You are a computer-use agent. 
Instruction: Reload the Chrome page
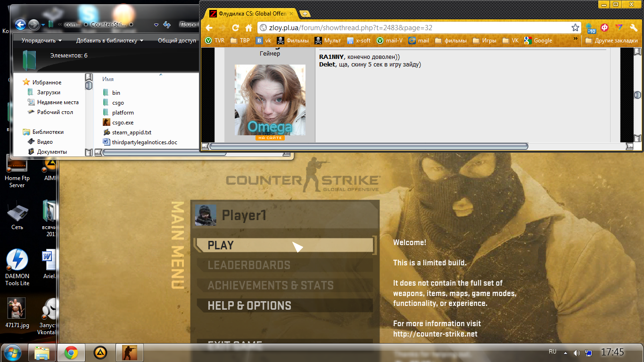tap(236, 28)
